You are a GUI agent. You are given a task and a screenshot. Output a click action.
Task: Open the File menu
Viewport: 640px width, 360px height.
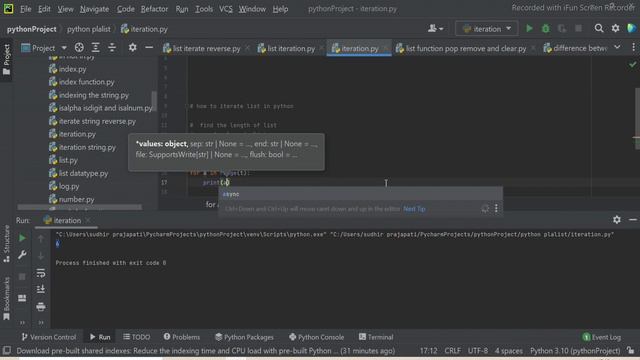point(25,9)
